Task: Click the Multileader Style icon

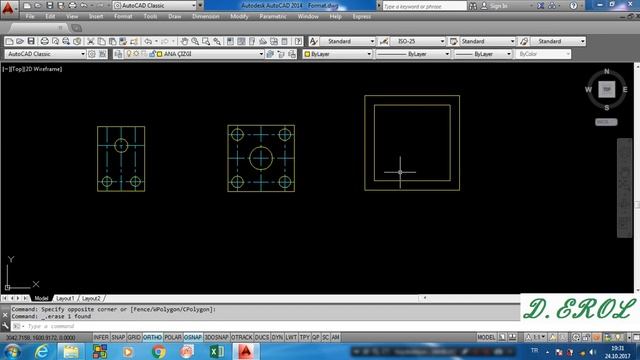Action: pos(524,41)
